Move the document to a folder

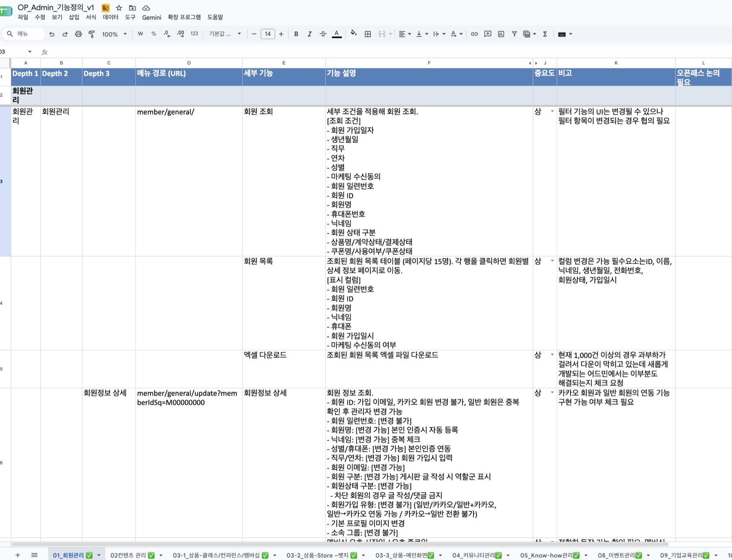click(132, 8)
